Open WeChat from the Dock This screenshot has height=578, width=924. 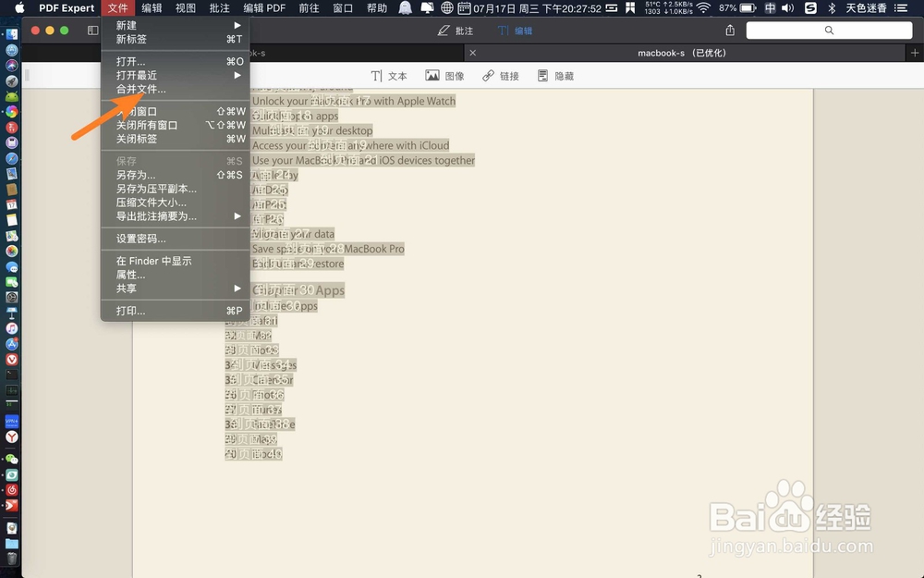[12, 459]
